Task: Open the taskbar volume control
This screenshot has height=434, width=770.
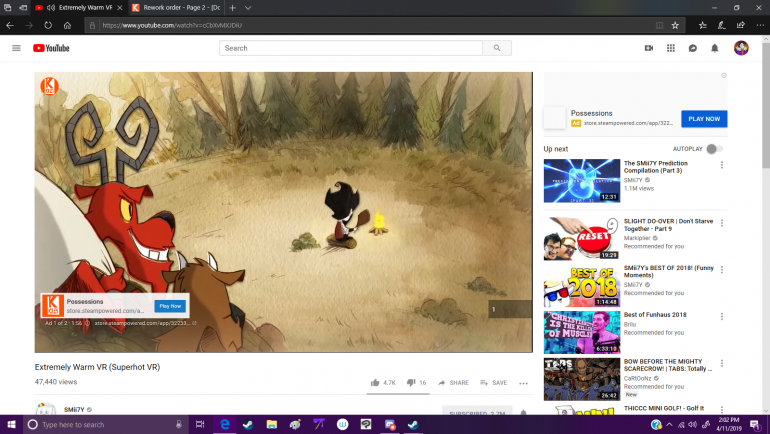Action: [x=692, y=424]
